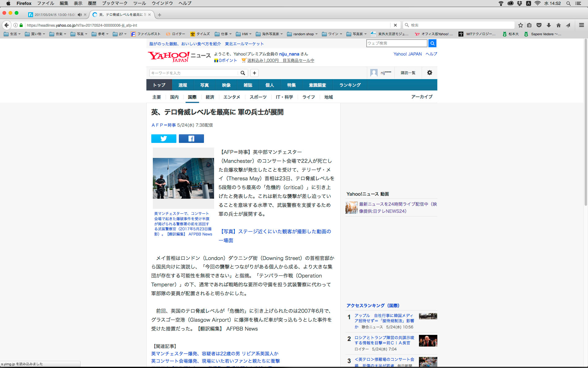Click blue web search button at top
Viewport: 588px width, 368px height.
click(432, 43)
